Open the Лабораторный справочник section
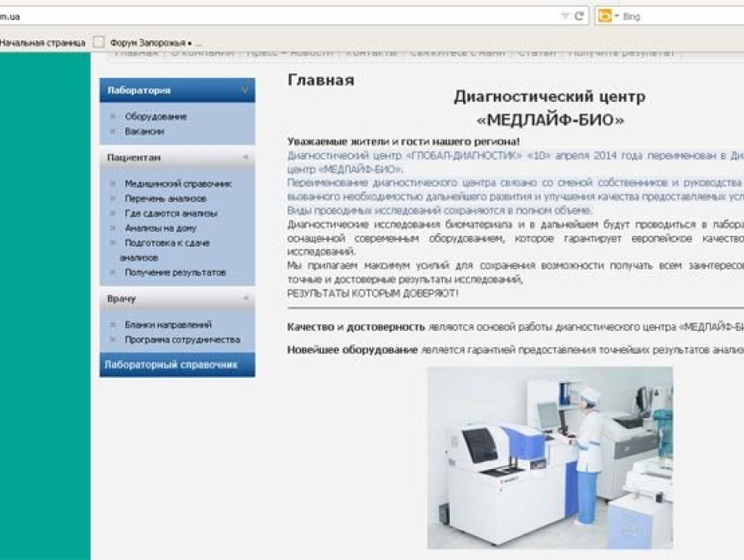 [172, 365]
